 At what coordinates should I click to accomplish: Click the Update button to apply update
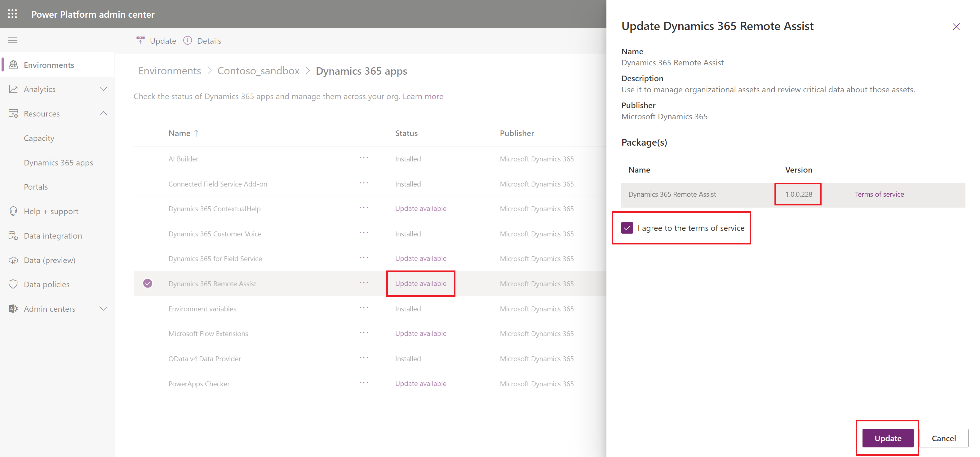(888, 438)
